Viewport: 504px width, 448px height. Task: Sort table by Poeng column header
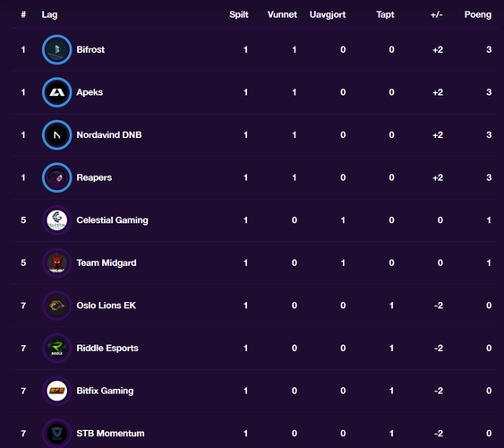pos(478,14)
